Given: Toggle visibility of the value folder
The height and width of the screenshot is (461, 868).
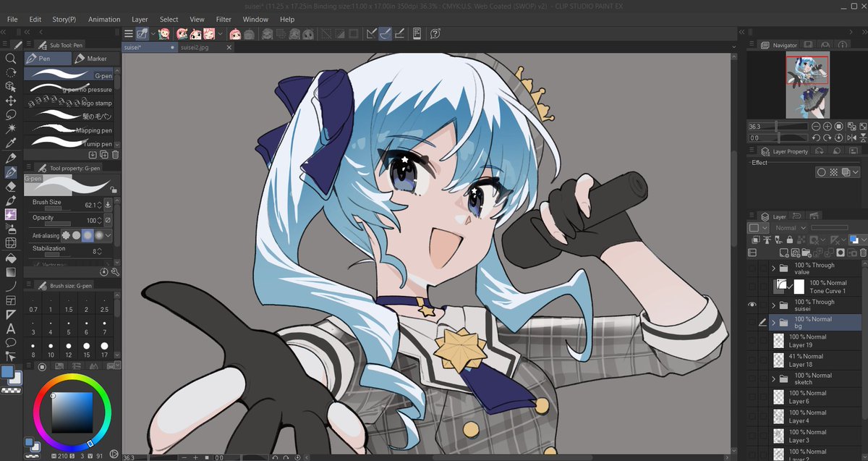Looking at the screenshot, I should coord(754,268).
